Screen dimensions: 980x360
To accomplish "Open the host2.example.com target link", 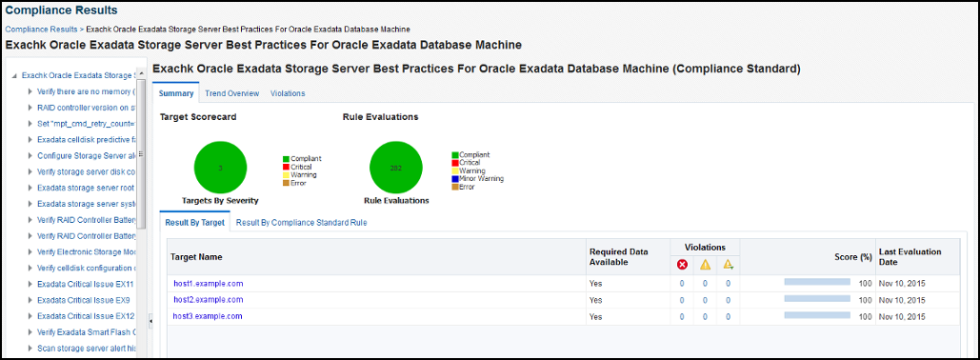I will pyautogui.click(x=209, y=300).
